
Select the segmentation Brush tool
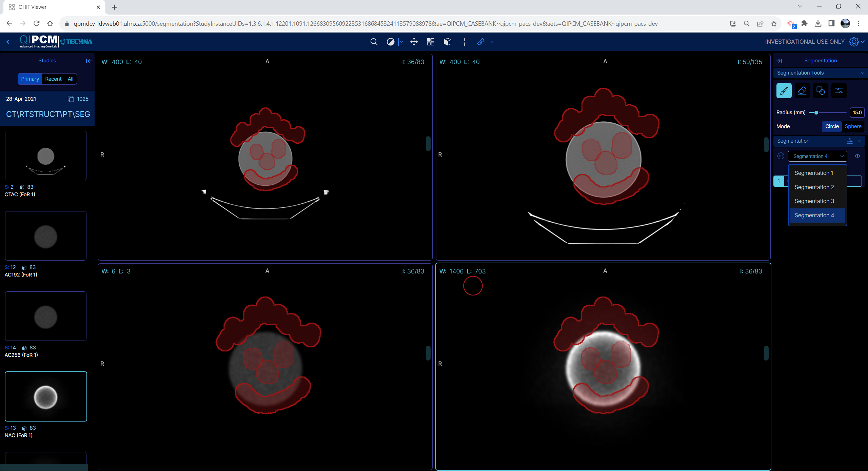tap(784, 90)
